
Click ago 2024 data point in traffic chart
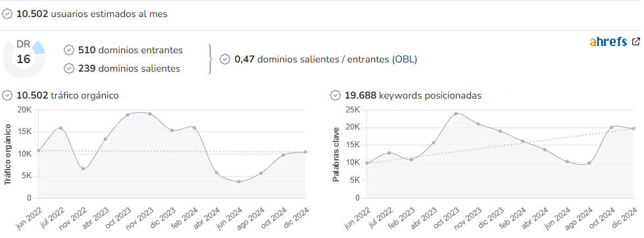pos(260,173)
